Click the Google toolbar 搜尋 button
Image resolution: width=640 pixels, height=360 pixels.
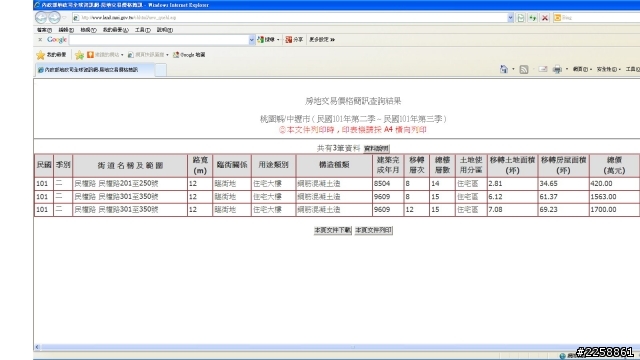pos(266,40)
